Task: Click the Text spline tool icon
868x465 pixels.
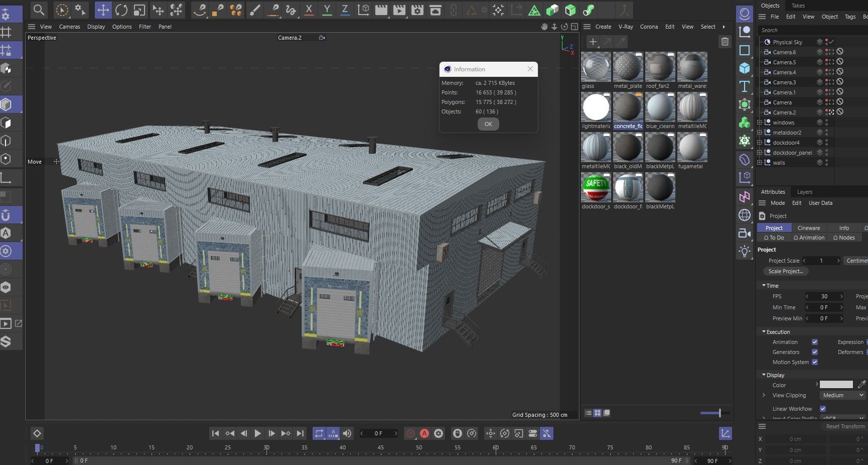Action: pos(745,86)
